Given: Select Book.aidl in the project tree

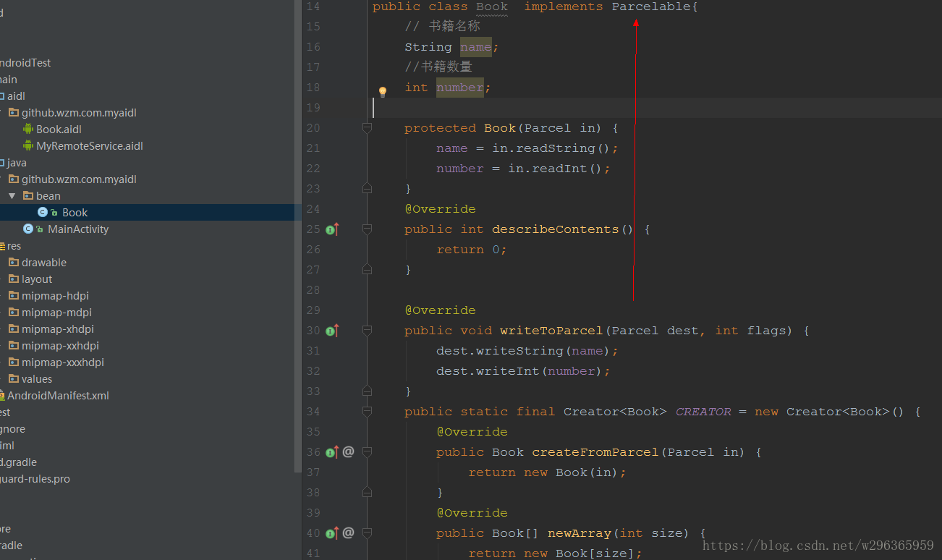Looking at the screenshot, I should [59, 130].
